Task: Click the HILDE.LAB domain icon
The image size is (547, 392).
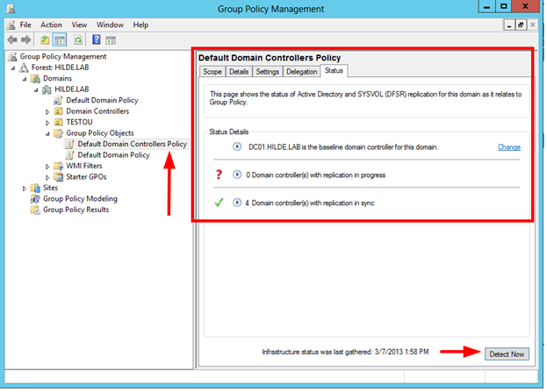Action: (47, 89)
